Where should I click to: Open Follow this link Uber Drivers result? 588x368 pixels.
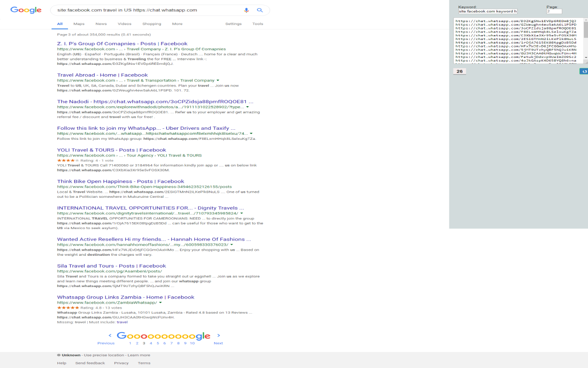pos(146,128)
